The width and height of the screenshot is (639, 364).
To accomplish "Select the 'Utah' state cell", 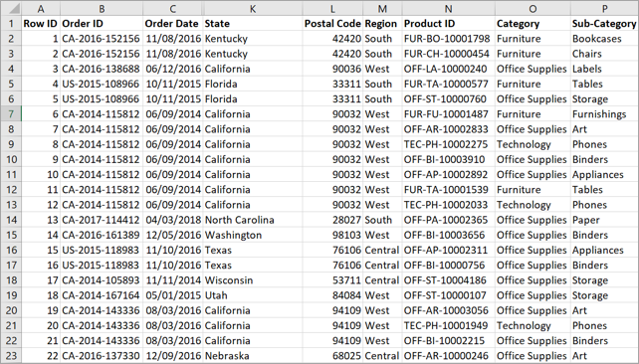I will click(253, 295).
